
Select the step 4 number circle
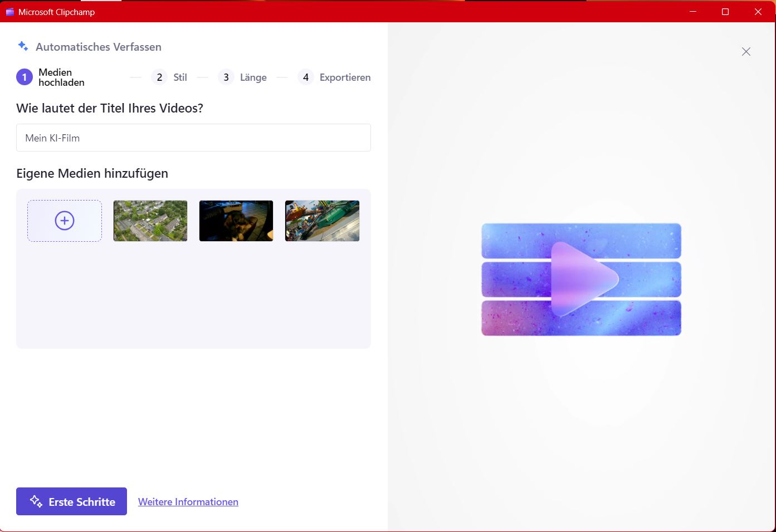[x=305, y=77]
